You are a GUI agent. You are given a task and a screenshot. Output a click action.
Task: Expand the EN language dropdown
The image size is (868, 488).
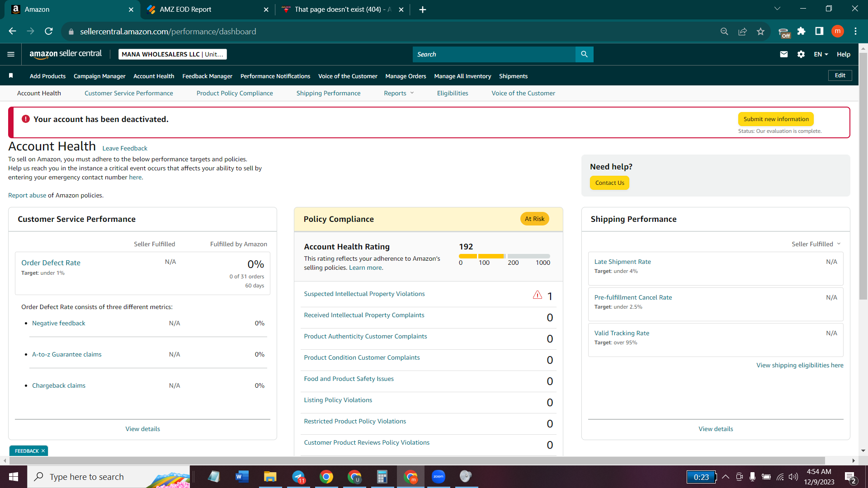pyautogui.click(x=821, y=54)
